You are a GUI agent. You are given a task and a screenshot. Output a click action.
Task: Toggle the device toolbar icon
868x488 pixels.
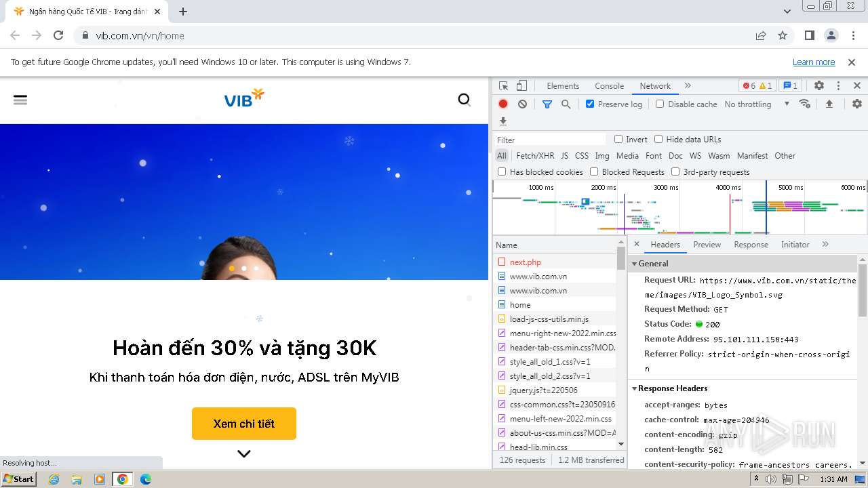point(521,86)
